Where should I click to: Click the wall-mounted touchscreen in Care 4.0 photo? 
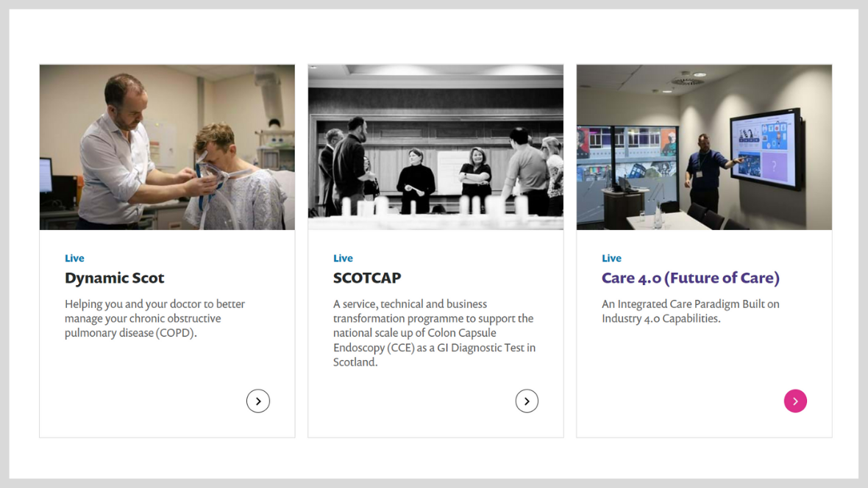point(765,148)
